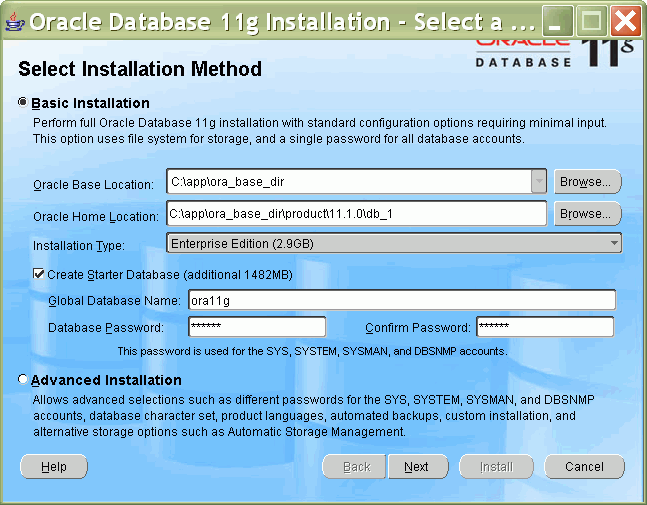Click the Advanced Installation description paragraph

coord(314,415)
